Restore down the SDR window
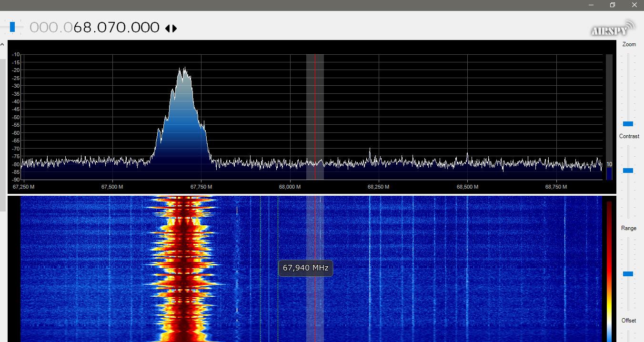The height and width of the screenshot is (342, 644). click(x=613, y=5)
